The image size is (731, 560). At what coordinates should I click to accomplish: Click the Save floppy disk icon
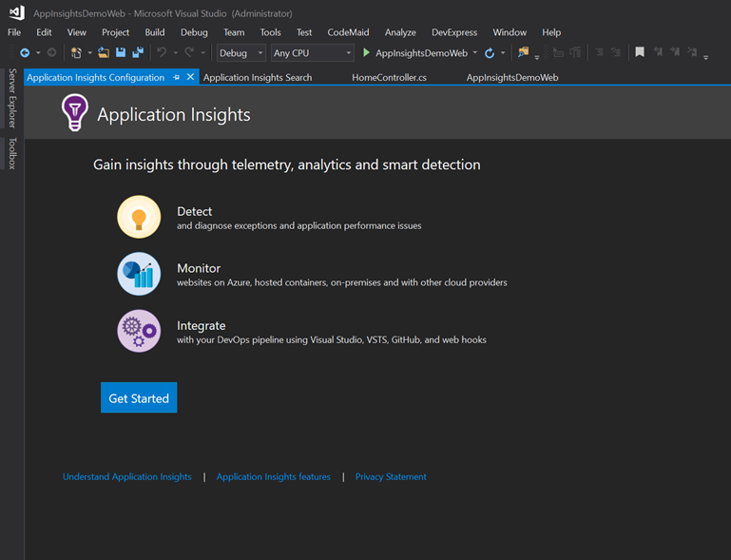[x=121, y=52]
